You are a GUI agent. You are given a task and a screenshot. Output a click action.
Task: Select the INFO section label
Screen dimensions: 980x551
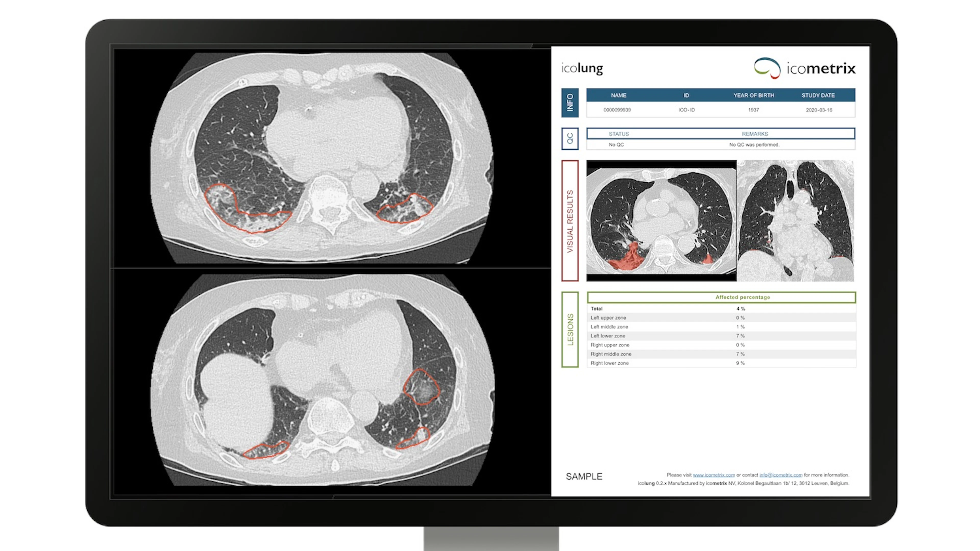click(x=570, y=103)
